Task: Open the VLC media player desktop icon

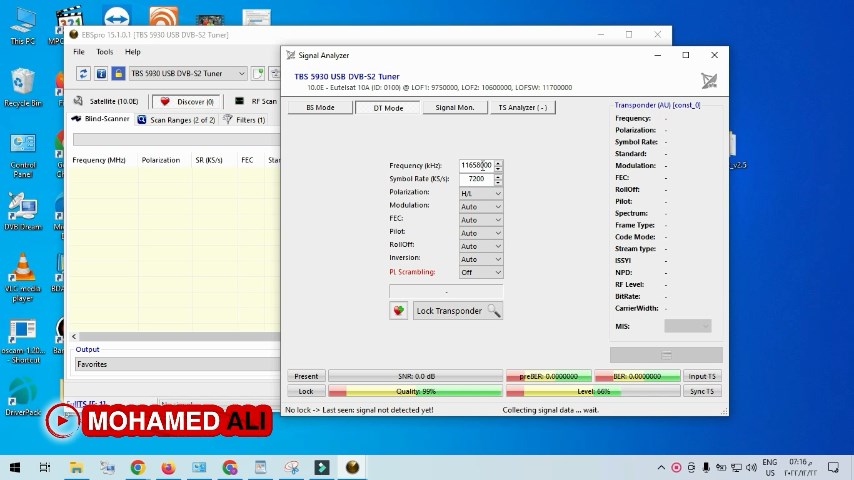Action: click(23, 277)
